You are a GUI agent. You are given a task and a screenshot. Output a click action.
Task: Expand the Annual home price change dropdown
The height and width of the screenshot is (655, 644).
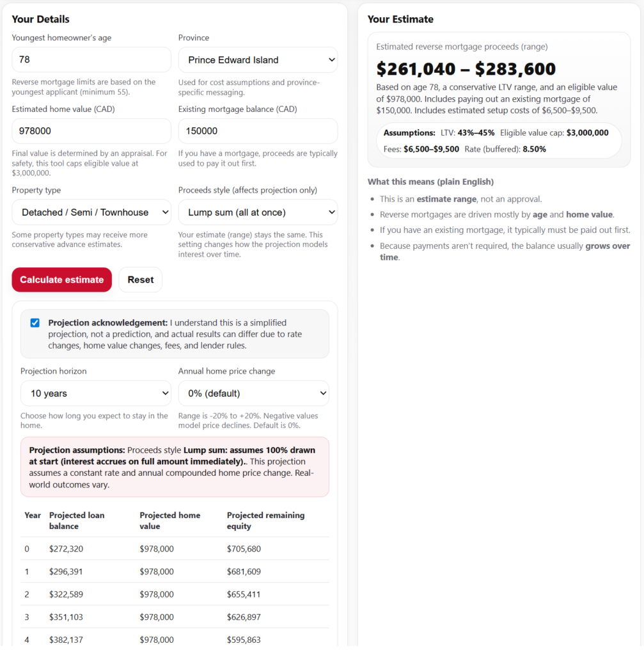point(253,393)
